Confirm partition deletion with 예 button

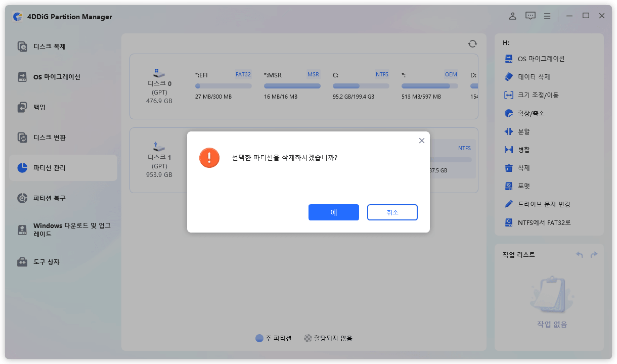pyautogui.click(x=333, y=212)
